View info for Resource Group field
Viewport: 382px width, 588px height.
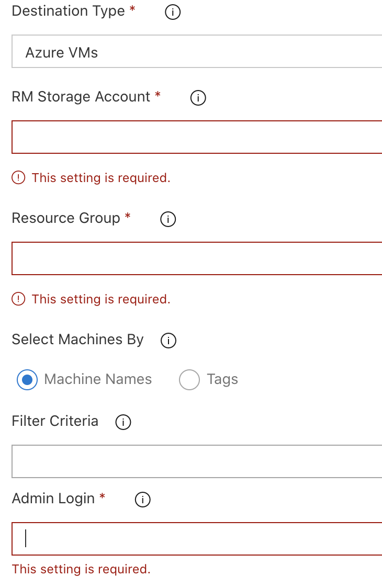click(167, 219)
